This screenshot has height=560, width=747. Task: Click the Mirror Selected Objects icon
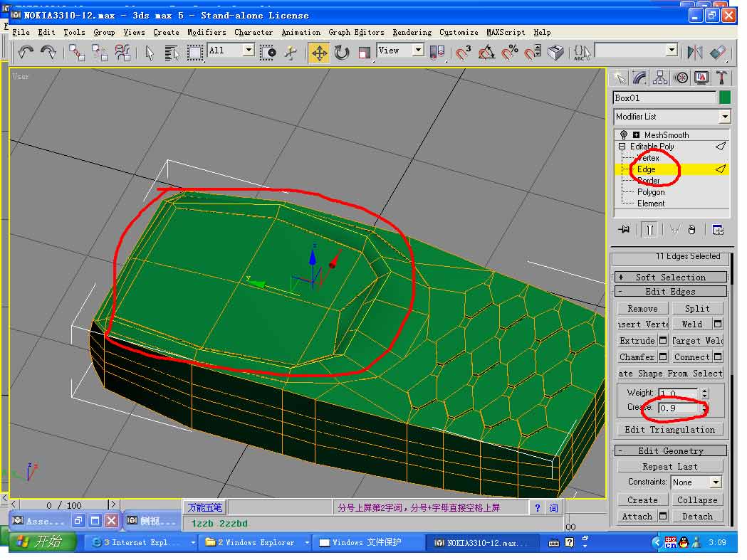(694, 52)
